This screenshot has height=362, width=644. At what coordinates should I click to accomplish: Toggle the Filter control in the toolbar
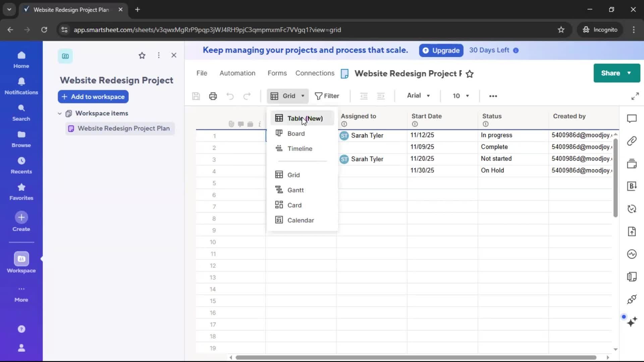point(327,96)
